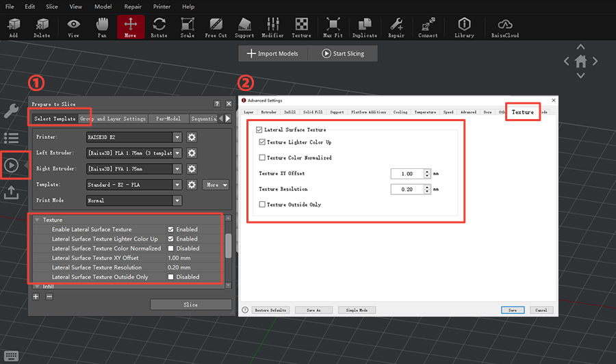Click the list icon in left sidebar
Screen dimensions: 616x364
[x=12, y=138]
